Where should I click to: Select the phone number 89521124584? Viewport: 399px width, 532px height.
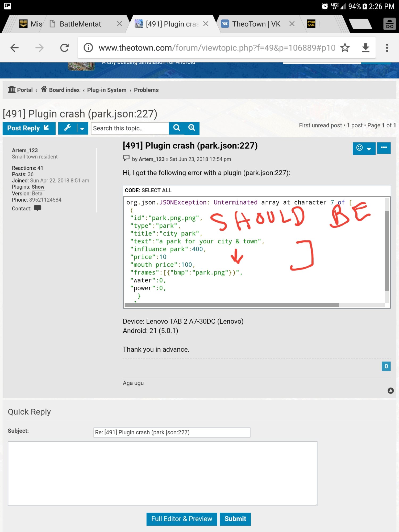pyautogui.click(x=45, y=200)
